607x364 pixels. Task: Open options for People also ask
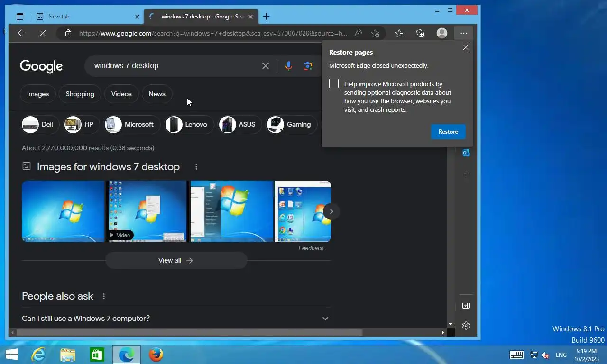click(x=104, y=296)
